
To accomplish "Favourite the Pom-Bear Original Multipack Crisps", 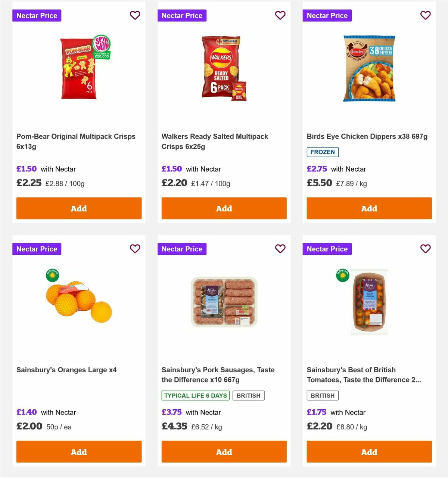I will (x=135, y=15).
